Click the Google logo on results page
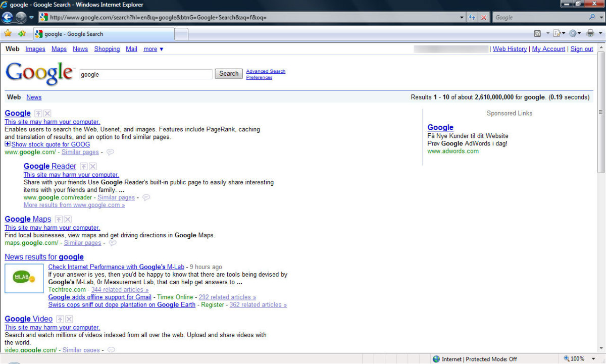The height and width of the screenshot is (364, 606). coord(40,74)
